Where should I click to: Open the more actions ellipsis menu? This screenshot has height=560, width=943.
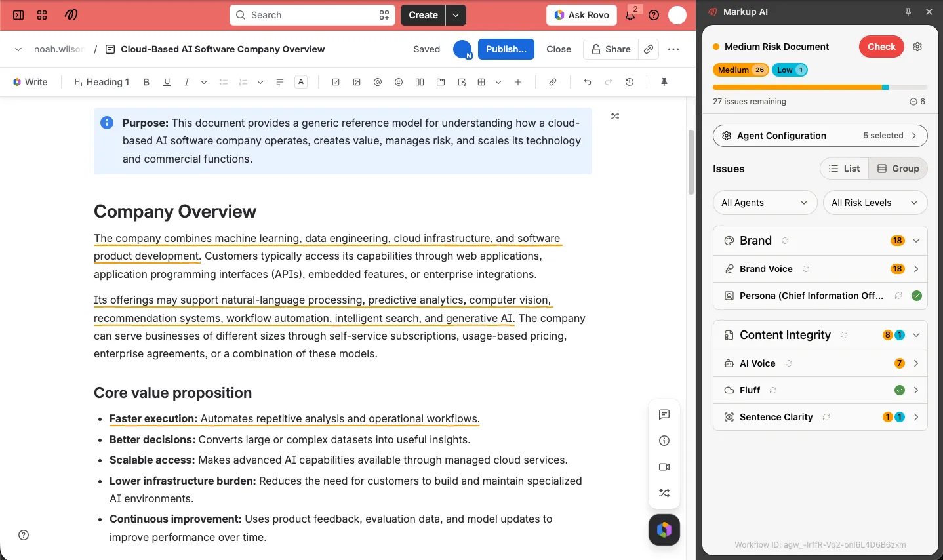[x=673, y=49]
